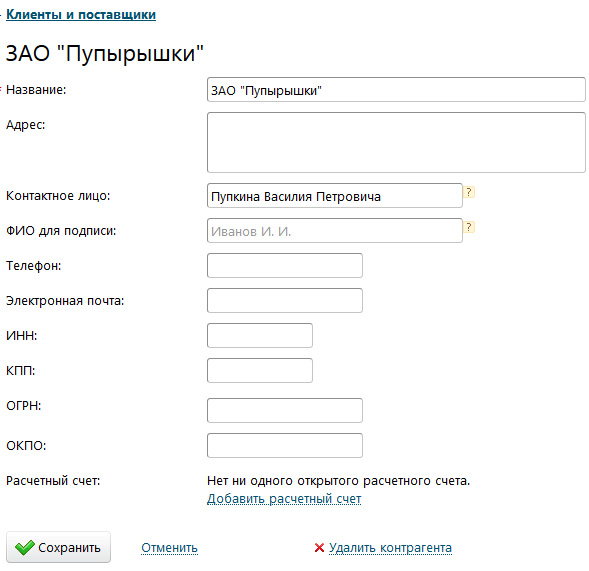589x571 pixels.
Task: Click the Электронная почта input field
Action: [285, 301]
